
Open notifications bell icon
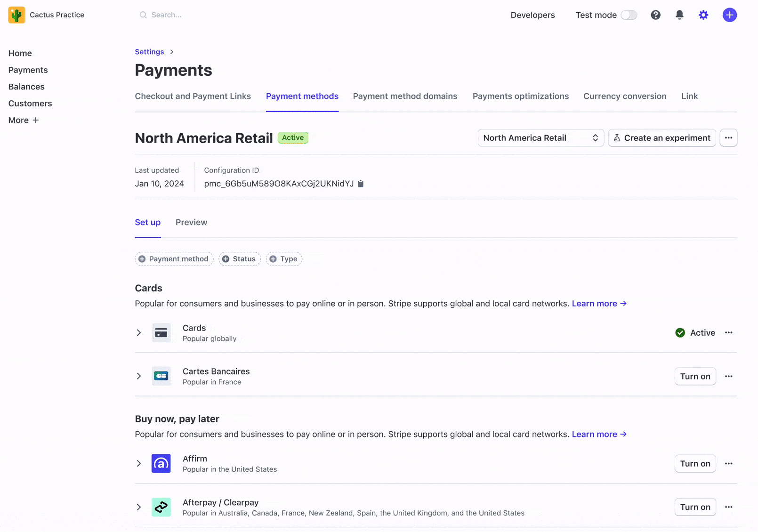(679, 15)
